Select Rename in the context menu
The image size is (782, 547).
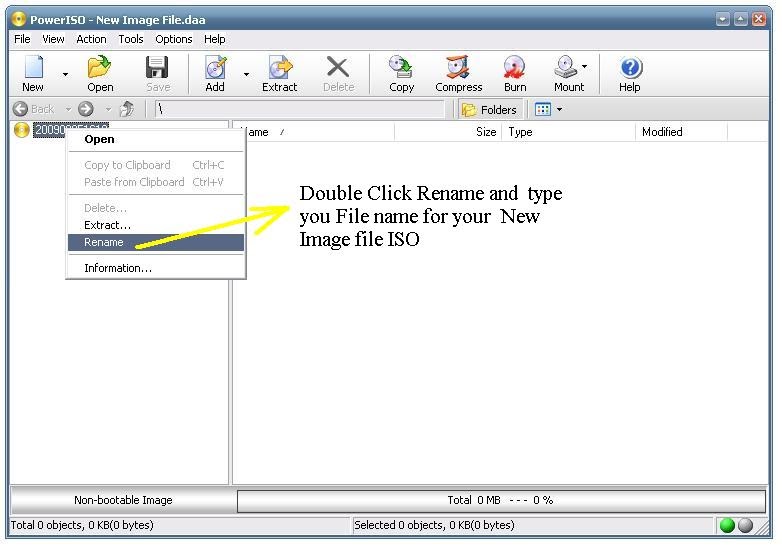click(156, 242)
